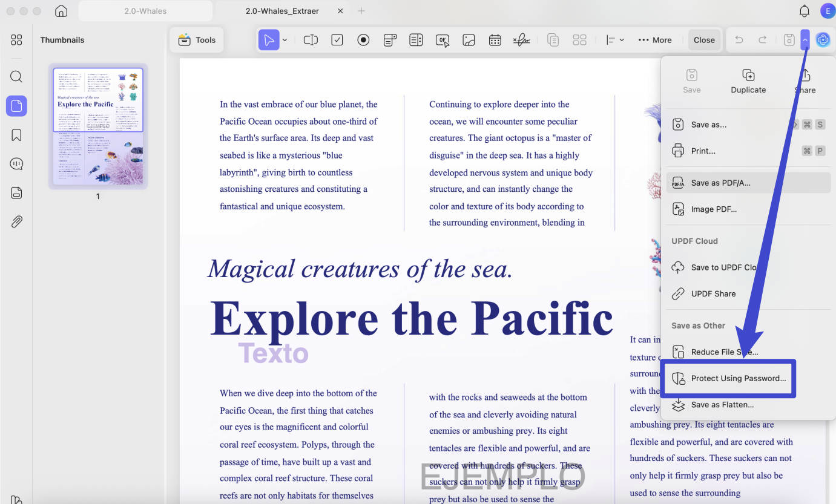Open the More options menu
This screenshot has width=836, height=504.
click(x=655, y=40)
